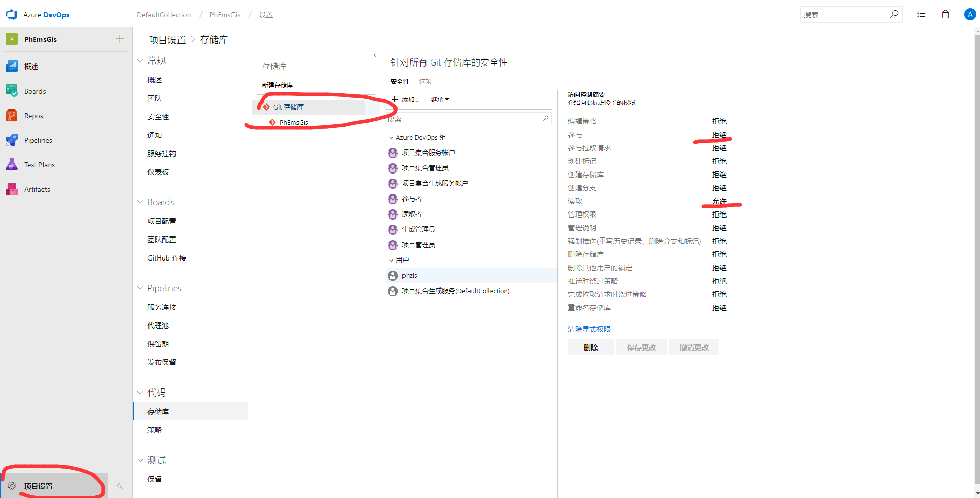Click the top-right 搜索 input field
Viewport: 980px width, 498px height.
pyautogui.click(x=845, y=15)
